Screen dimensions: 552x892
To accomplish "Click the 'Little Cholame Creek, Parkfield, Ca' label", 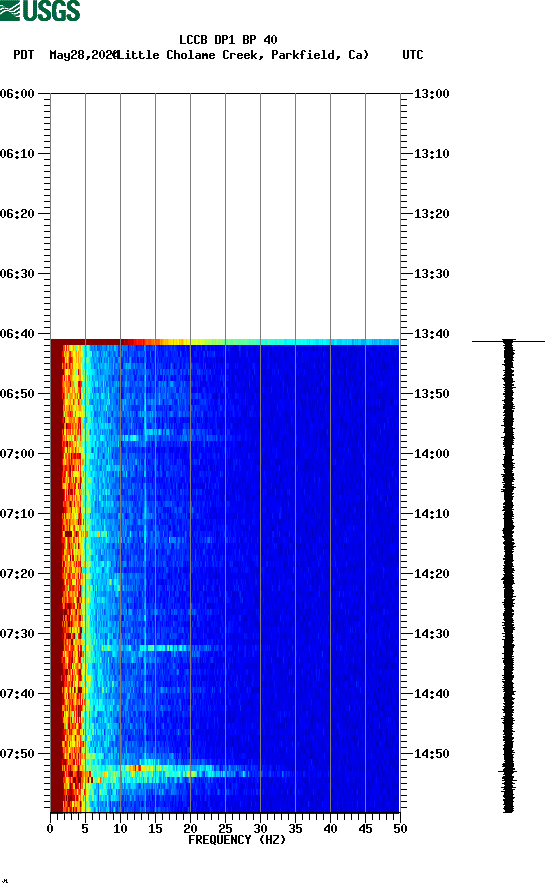I will click(x=243, y=55).
